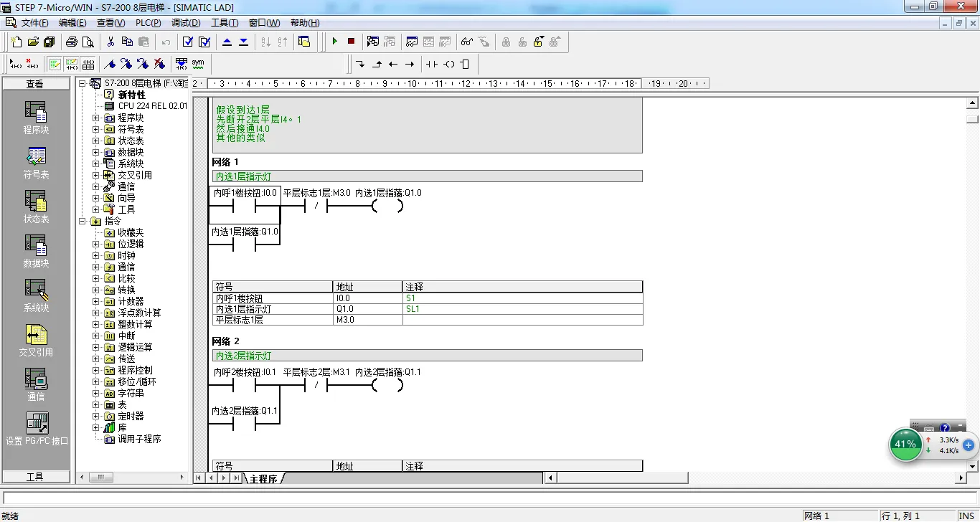Toggle POU comments display
Screen dimensions: 980x522
coord(55,64)
